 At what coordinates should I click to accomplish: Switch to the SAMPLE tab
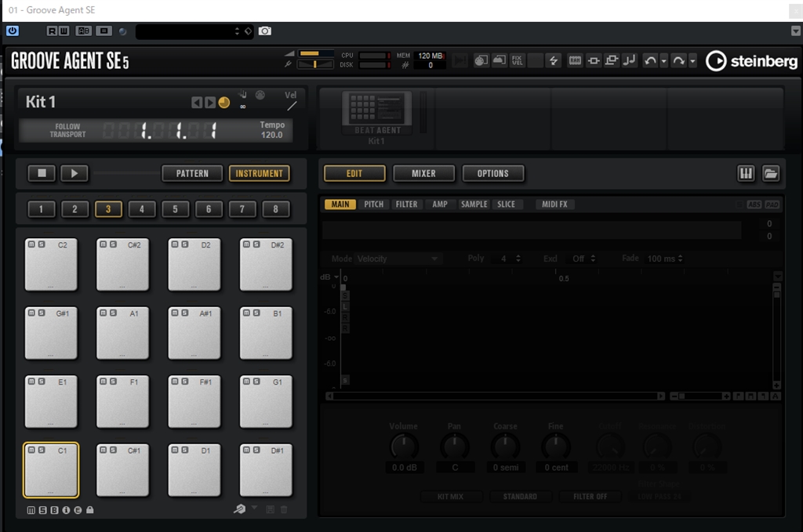click(474, 204)
